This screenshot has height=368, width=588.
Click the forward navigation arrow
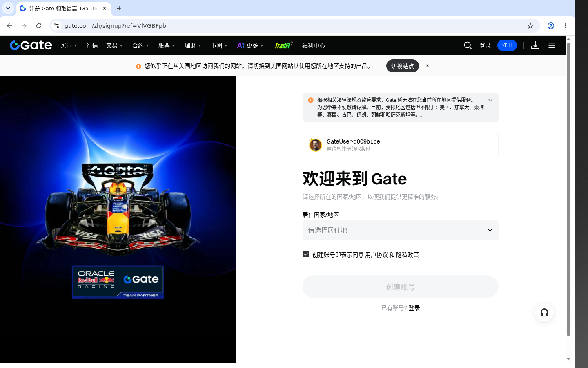24,26
